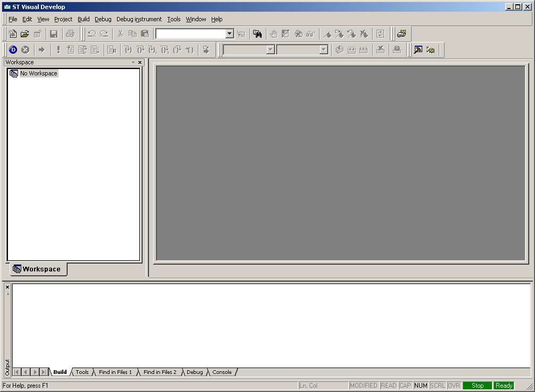Screen dimensions: 535x392
Task: Click the green Stop status indicator
Action: [478, 386]
